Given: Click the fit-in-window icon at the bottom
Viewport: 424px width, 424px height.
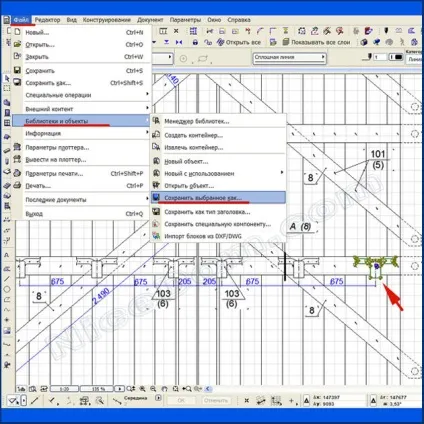Looking at the screenshot, I should point(175,389).
